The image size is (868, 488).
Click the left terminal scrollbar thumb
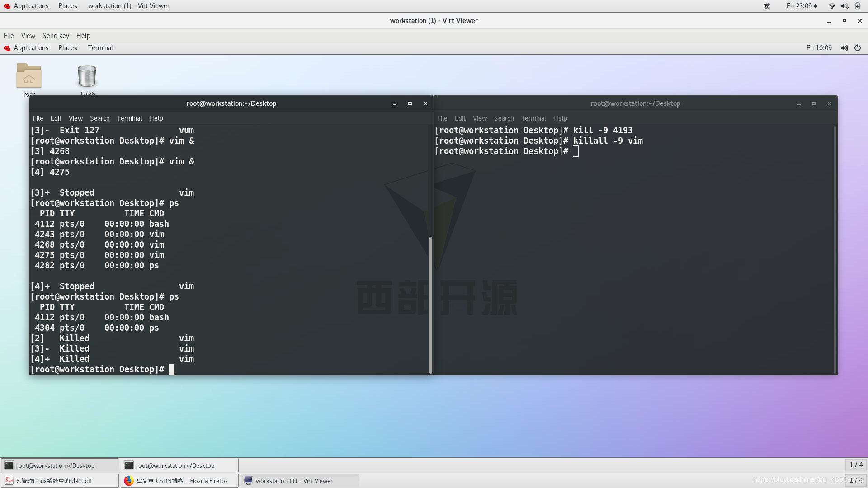[431, 305]
